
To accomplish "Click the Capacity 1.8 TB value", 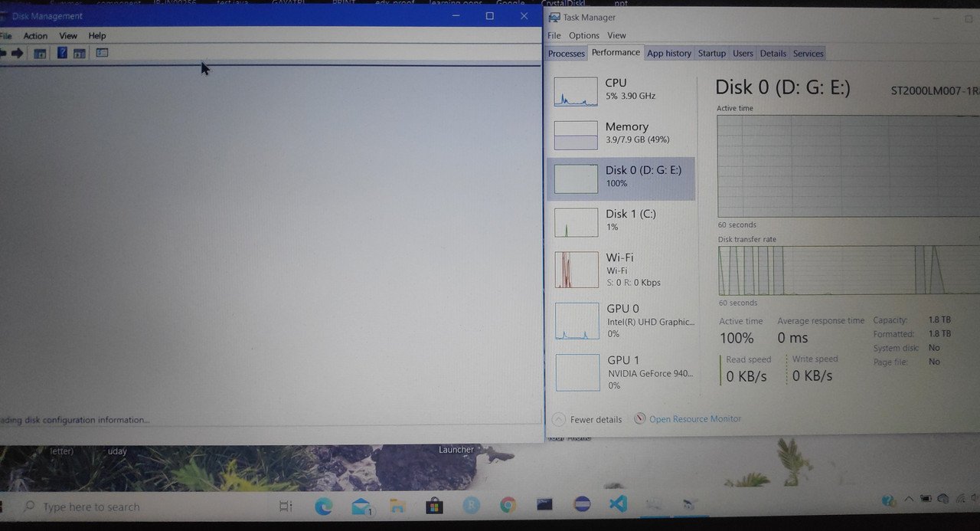I will pyautogui.click(x=939, y=320).
